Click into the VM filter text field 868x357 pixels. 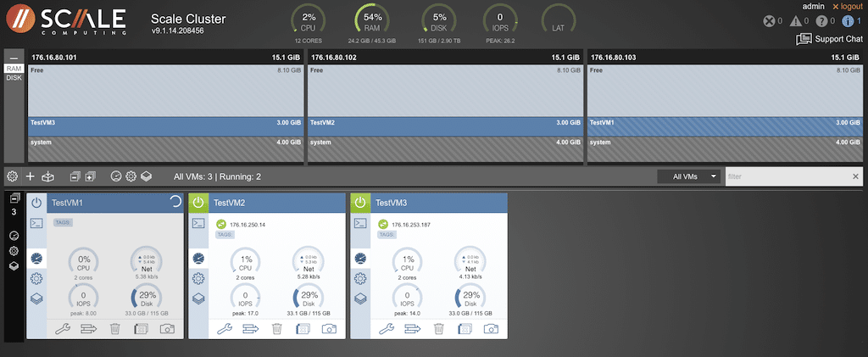(x=787, y=176)
